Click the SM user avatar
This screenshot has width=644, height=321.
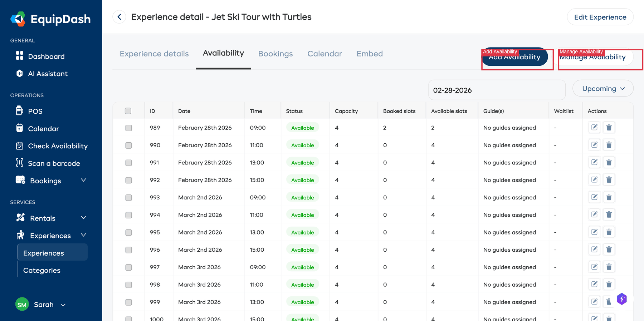pyautogui.click(x=22, y=305)
